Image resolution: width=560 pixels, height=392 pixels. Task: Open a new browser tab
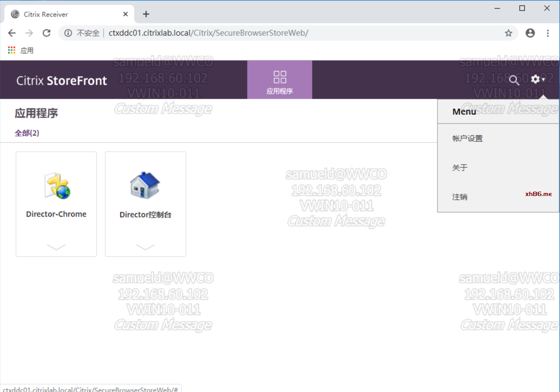pyautogui.click(x=146, y=14)
